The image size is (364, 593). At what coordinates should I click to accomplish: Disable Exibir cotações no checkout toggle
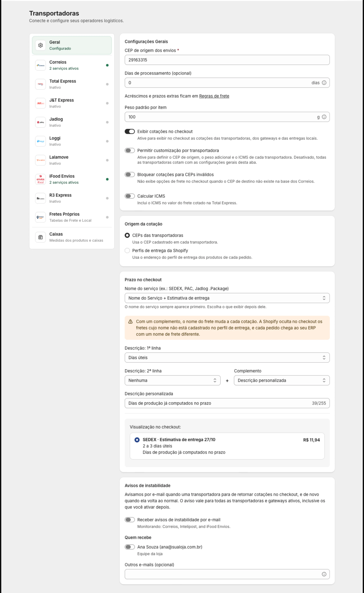pyautogui.click(x=130, y=132)
